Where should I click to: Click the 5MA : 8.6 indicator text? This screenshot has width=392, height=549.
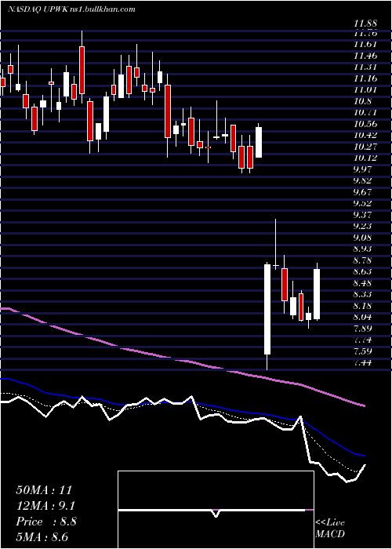click(x=42, y=536)
